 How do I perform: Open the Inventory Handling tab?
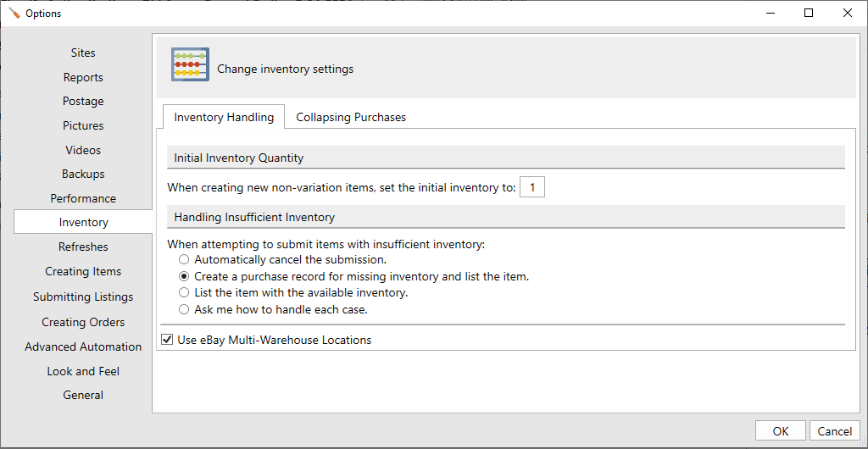(224, 118)
